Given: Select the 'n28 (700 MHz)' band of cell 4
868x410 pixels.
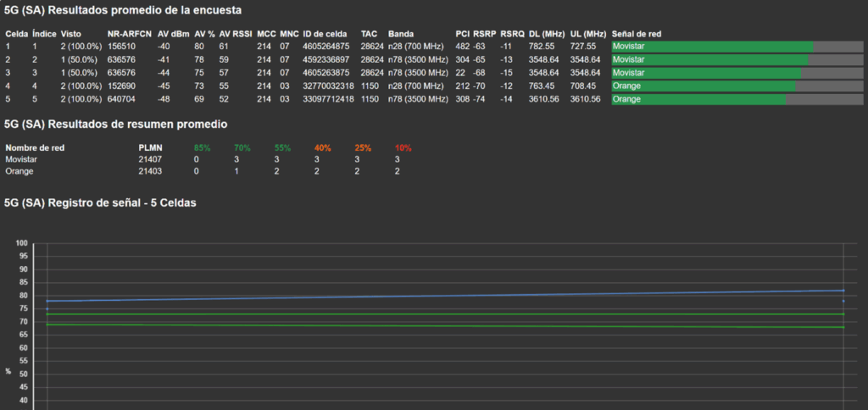Looking at the screenshot, I should [x=415, y=86].
